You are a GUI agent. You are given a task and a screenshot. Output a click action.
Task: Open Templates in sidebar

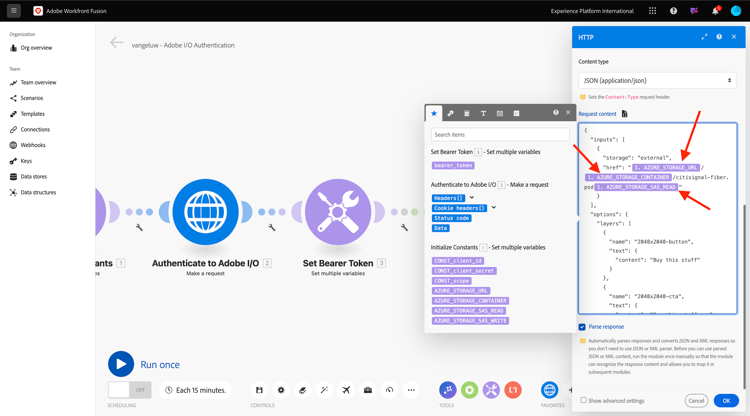click(27, 114)
